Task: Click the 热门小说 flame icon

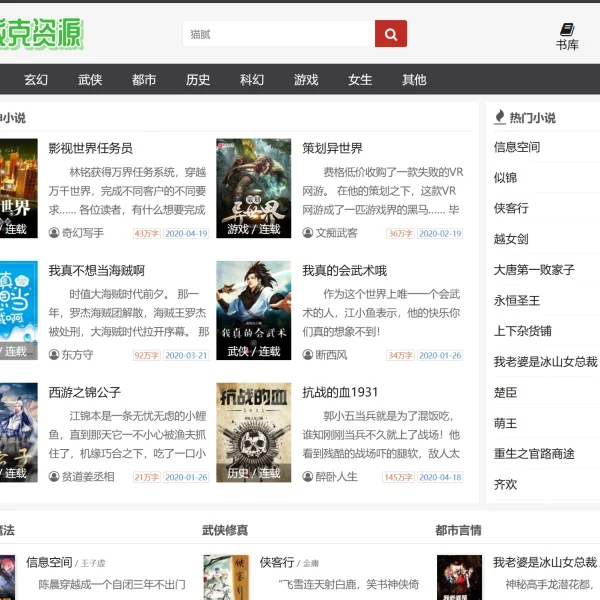Action: [x=500, y=117]
